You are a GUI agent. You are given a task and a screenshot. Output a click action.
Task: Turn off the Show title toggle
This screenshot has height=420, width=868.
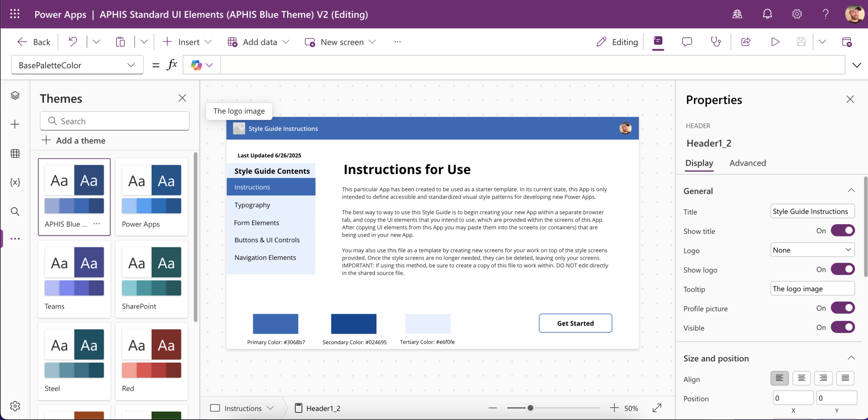pyautogui.click(x=843, y=231)
